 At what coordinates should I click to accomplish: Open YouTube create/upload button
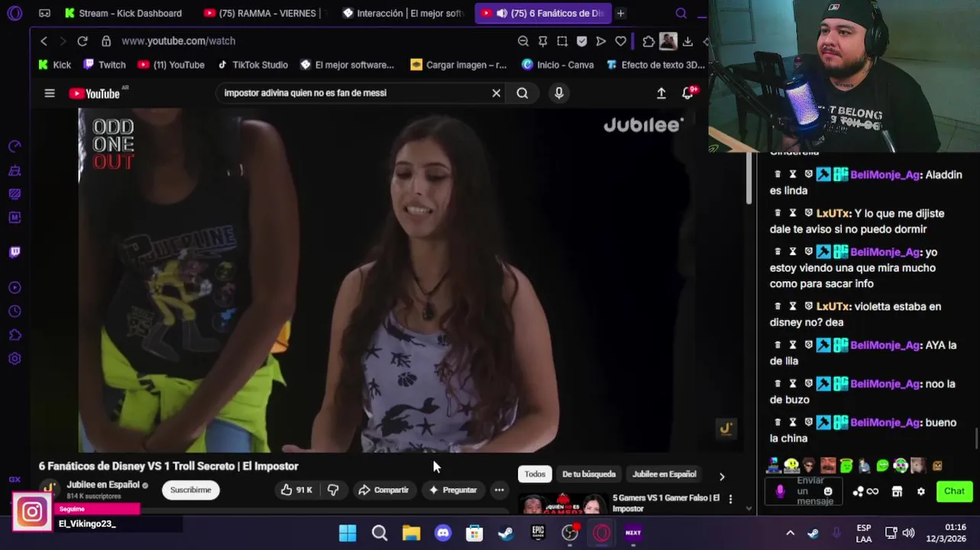coord(661,93)
